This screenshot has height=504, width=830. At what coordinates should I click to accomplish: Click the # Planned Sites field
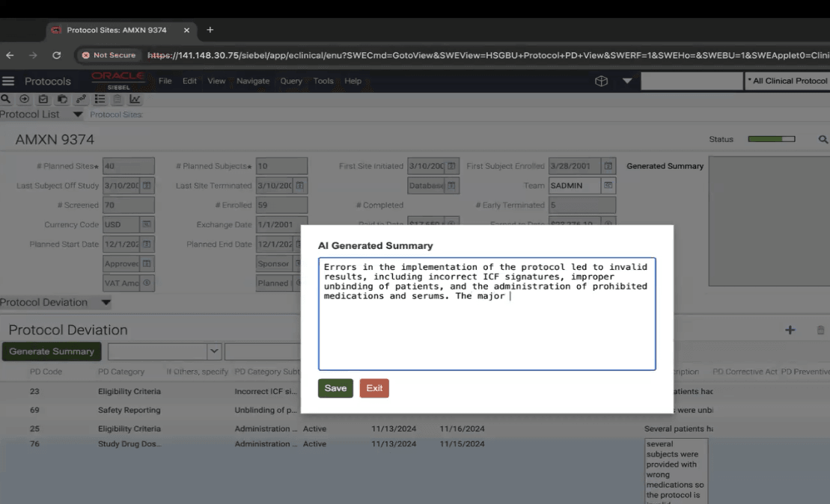pos(129,166)
